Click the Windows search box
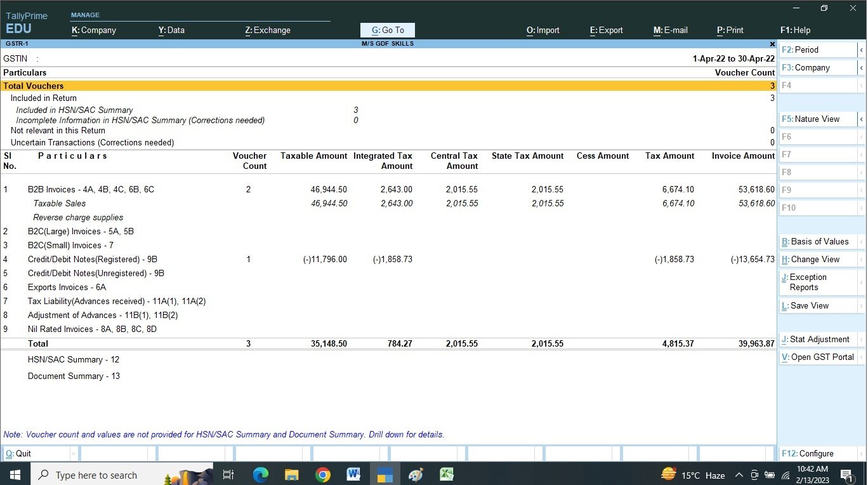The height and width of the screenshot is (485, 868). coord(95,475)
